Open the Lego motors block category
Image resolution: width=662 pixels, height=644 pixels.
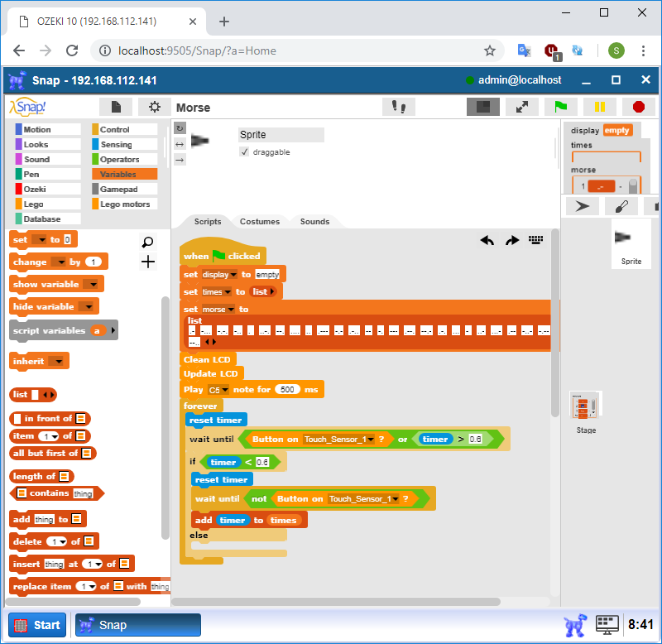[x=125, y=204]
